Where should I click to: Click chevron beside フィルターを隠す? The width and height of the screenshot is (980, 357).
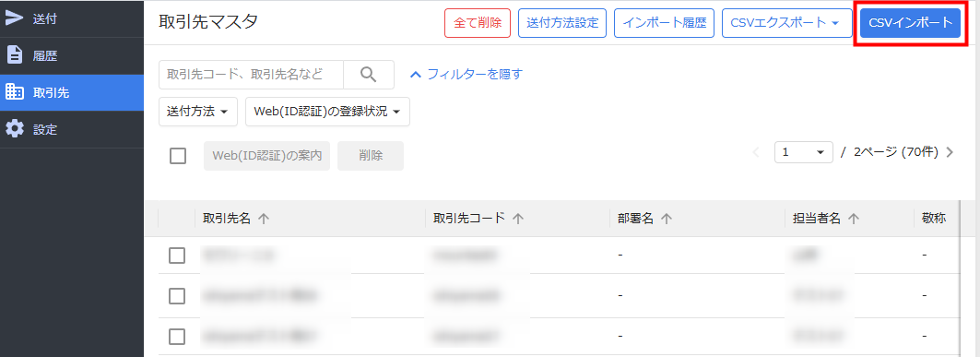(416, 75)
